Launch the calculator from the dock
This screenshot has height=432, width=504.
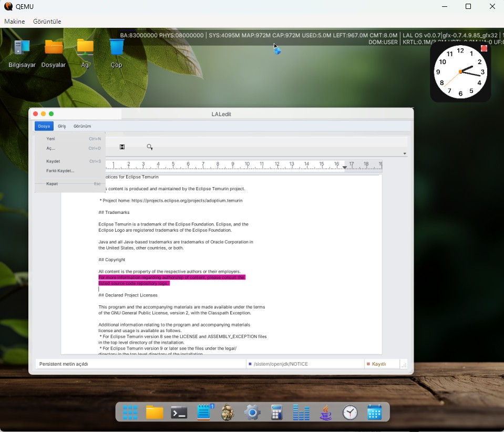click(277, 413)
